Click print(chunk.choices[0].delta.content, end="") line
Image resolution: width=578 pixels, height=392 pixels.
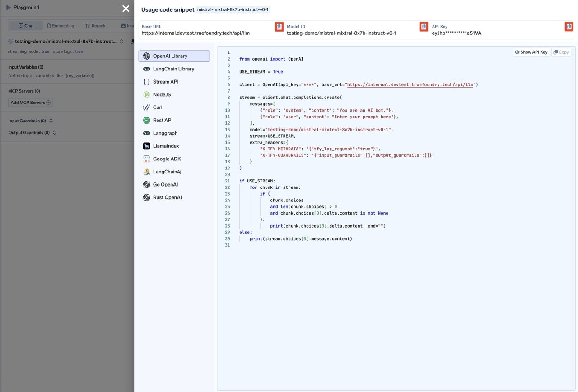[328, 226]
